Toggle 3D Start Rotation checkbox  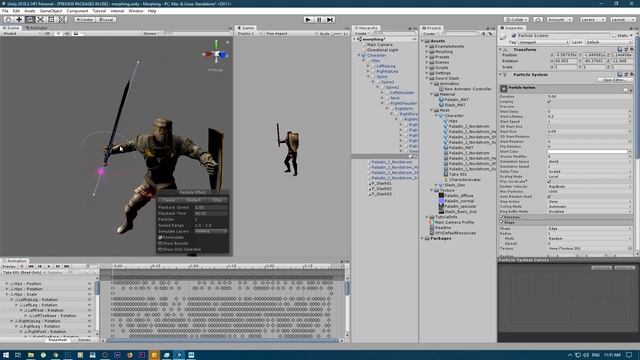pos(549,137)
